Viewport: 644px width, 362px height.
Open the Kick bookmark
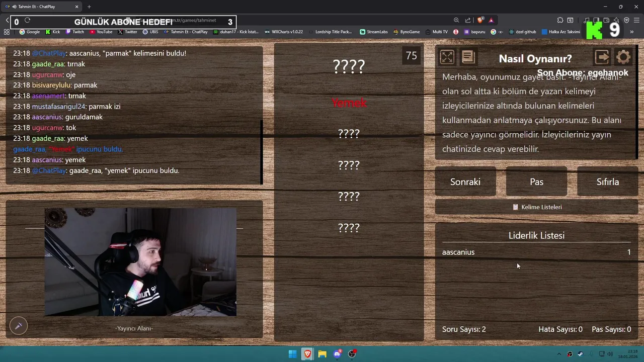click(53, 32)
